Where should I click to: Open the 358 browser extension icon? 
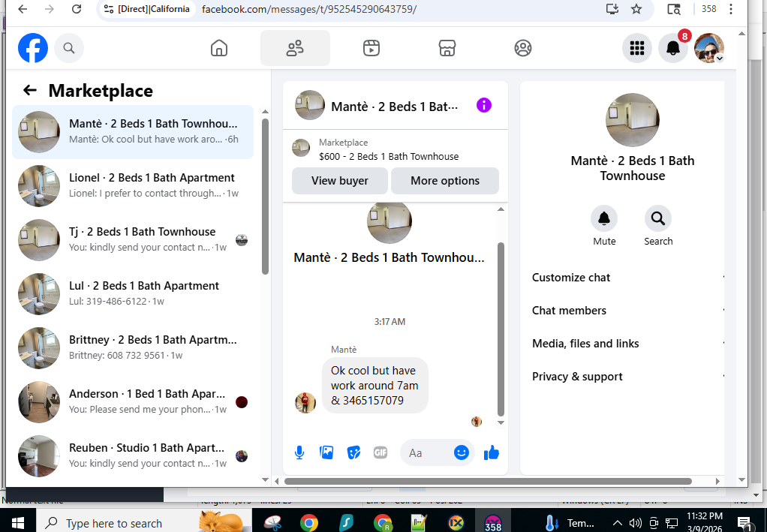click(x=708, y=9)
